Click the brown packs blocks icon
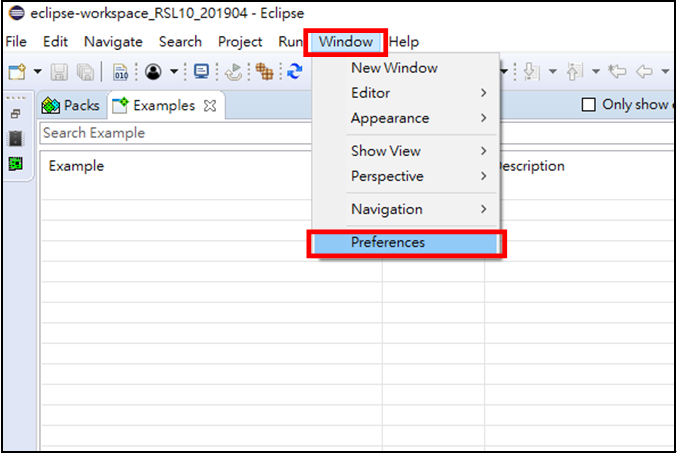This screenshot has height=453, width=677. coord(264,71)
